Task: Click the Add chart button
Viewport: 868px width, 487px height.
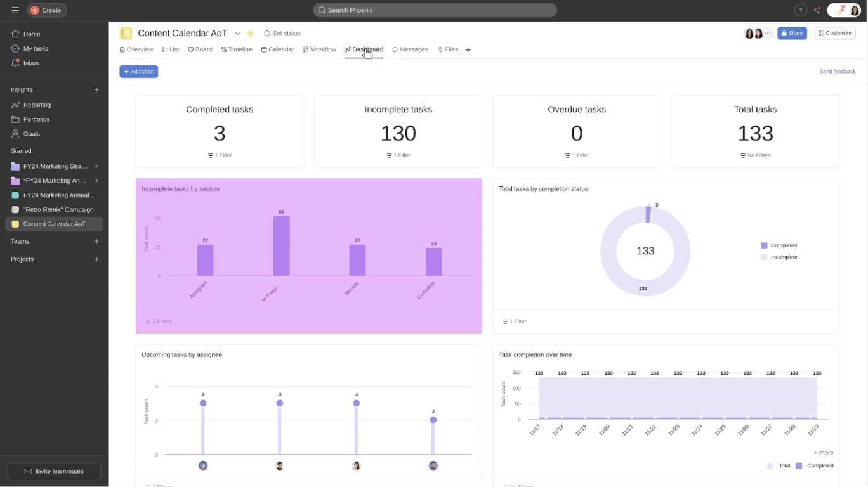Action: click(138, 71)
